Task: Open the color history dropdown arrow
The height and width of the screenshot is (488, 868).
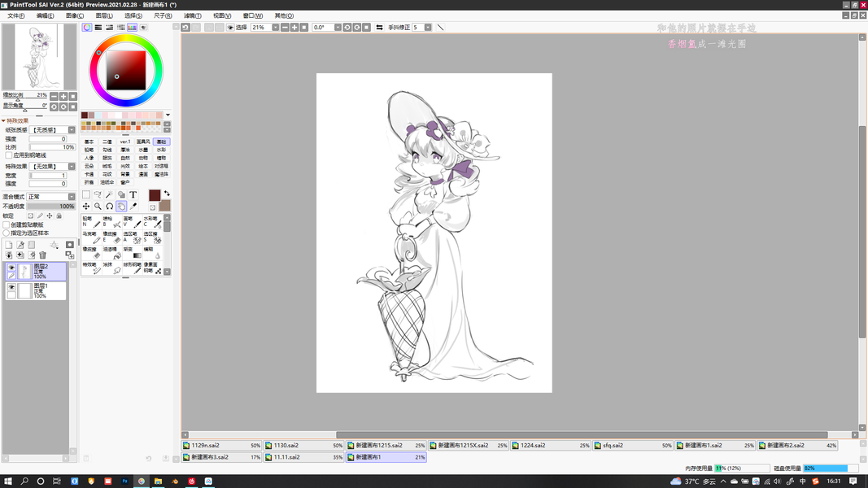Action: [x=168, y=115]
